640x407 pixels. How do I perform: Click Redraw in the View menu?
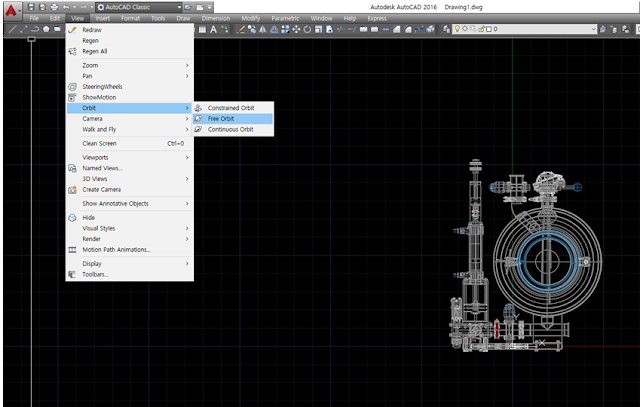click(130, 30)
